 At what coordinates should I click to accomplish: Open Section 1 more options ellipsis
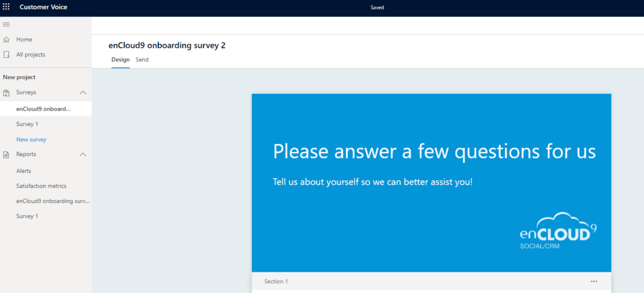(594, 282)
